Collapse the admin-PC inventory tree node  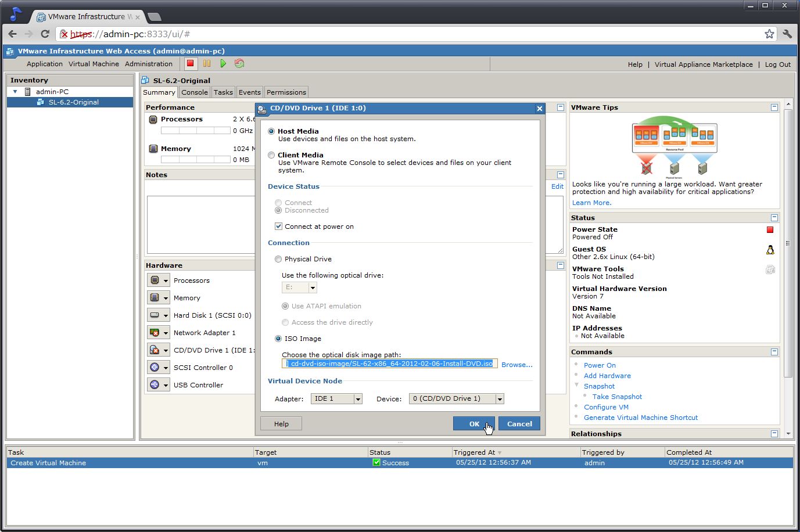point(15,92)
